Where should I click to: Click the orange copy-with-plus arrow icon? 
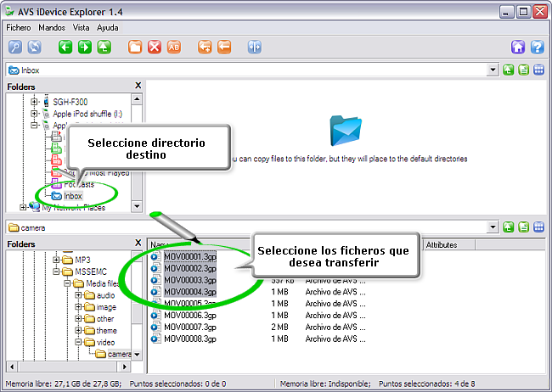[205, 47]
